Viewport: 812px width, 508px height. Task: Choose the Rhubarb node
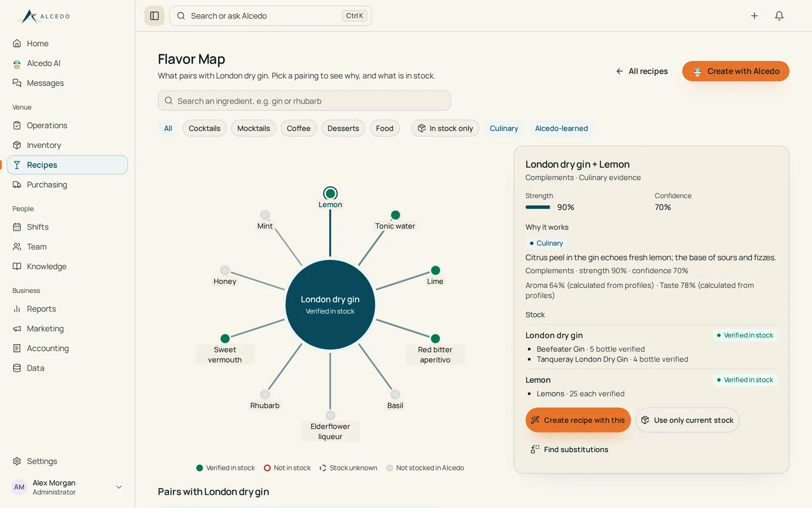click(265, 394)
